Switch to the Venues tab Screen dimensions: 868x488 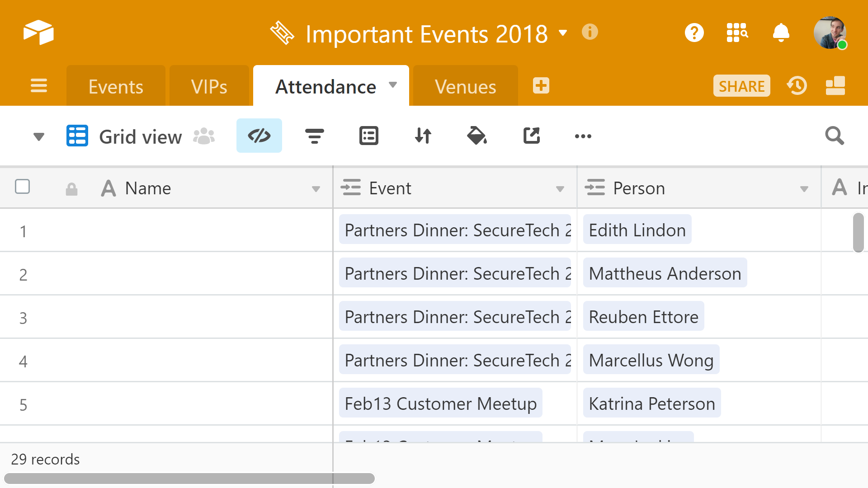465,87
